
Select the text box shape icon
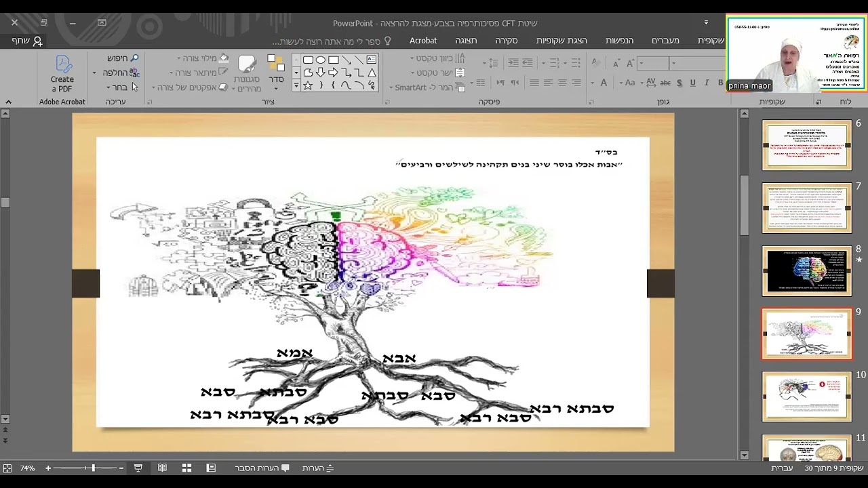coord(371,60)
